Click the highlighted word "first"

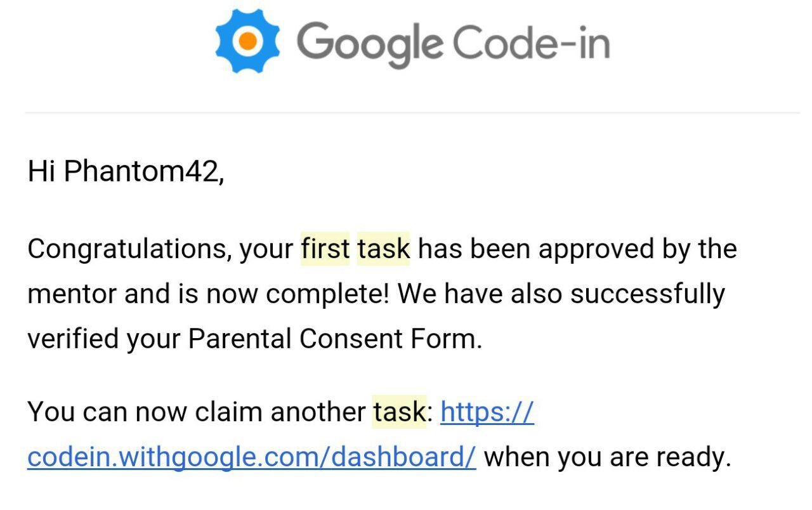coord(325,249)
